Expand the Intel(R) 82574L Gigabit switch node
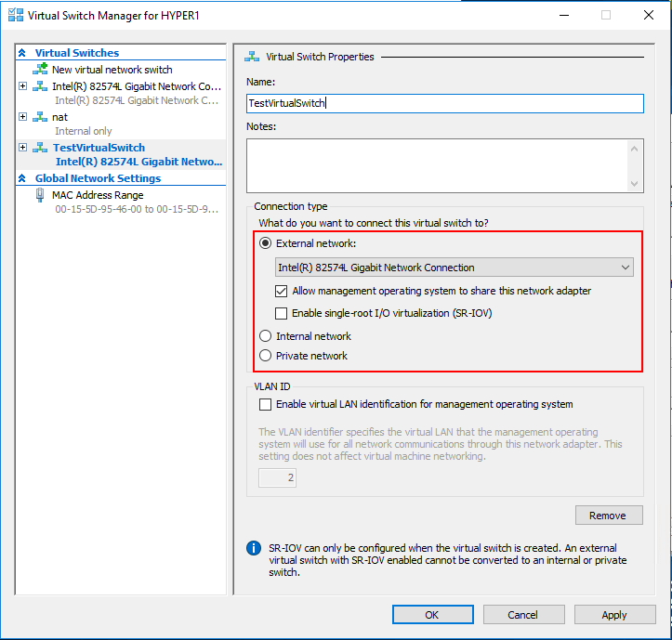 tap(22, 86)
